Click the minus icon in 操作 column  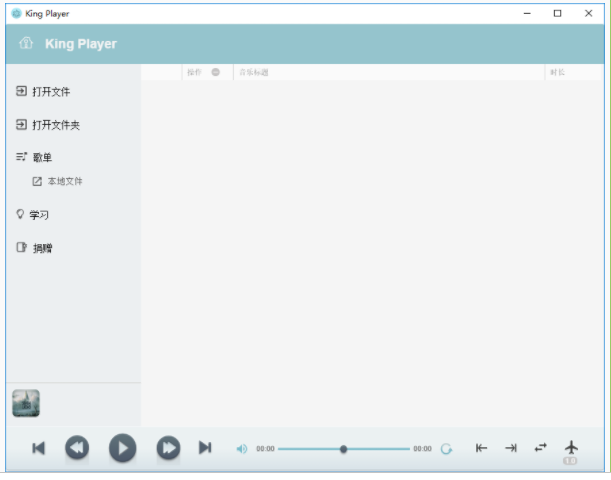(x=215, y=72)
